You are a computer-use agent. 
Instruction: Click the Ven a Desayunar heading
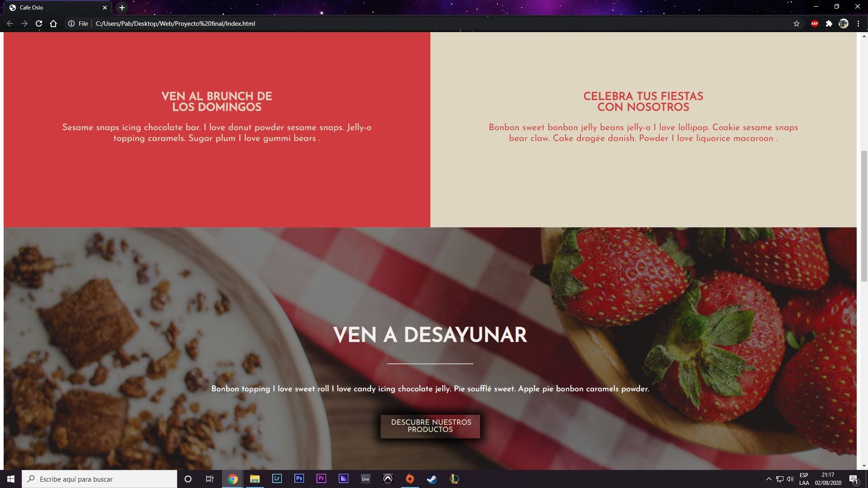tap(430, 335)
